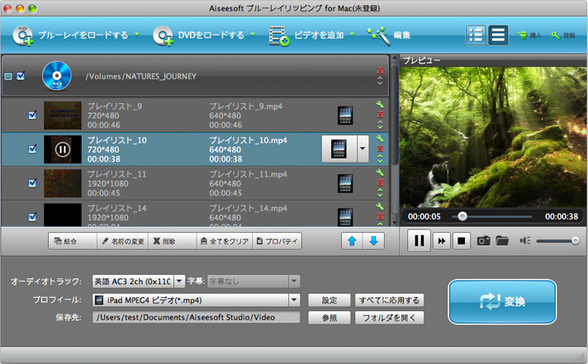Delete プレイリスト_10 using its trash icon
588x364 pixels.
click(x=380, y=149)
